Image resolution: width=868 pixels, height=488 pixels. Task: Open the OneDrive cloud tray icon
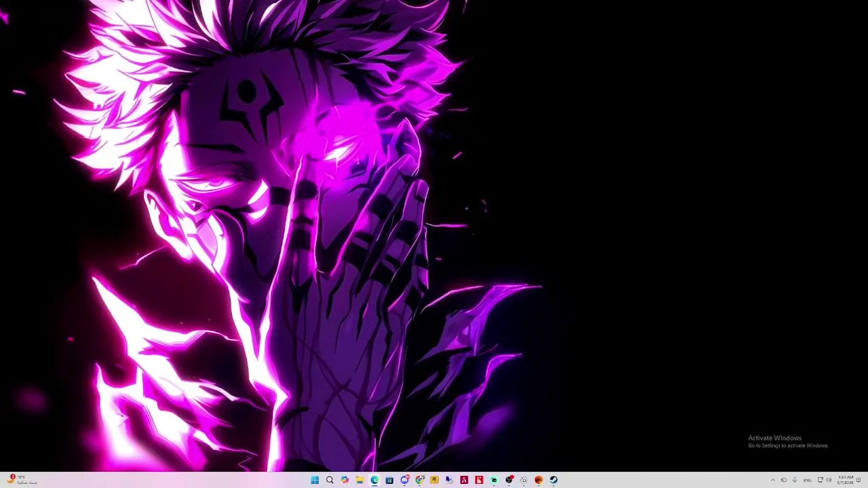[x=784, y=480]
